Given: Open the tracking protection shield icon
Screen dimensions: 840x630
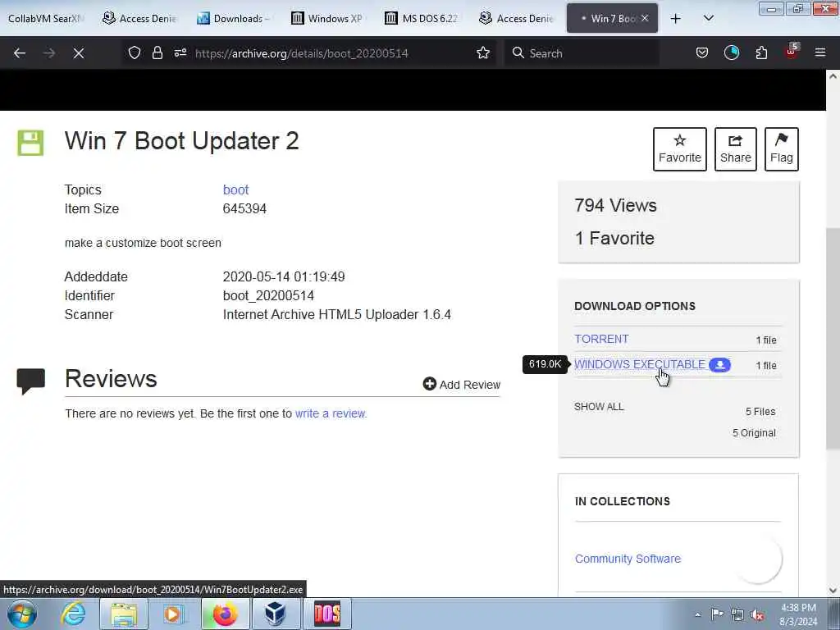Looking at the screenshot, I should pyautogui.click(x=135, y=52).
